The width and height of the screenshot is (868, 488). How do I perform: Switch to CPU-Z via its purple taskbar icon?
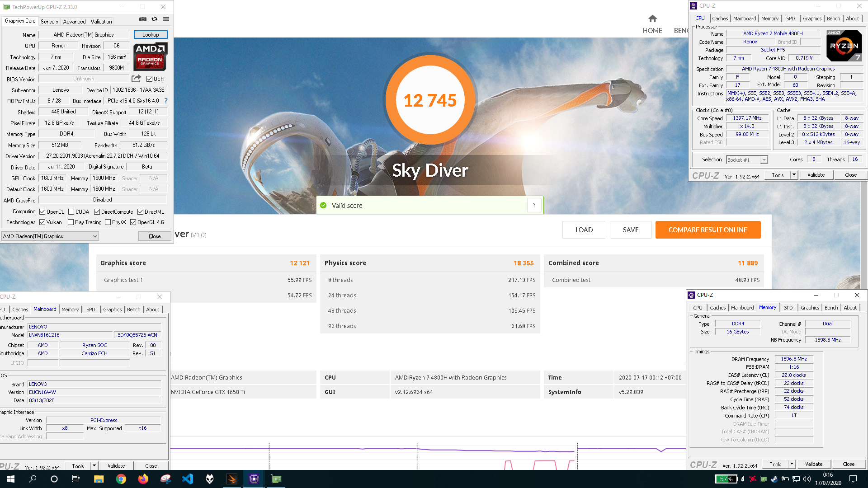[254, 479]
